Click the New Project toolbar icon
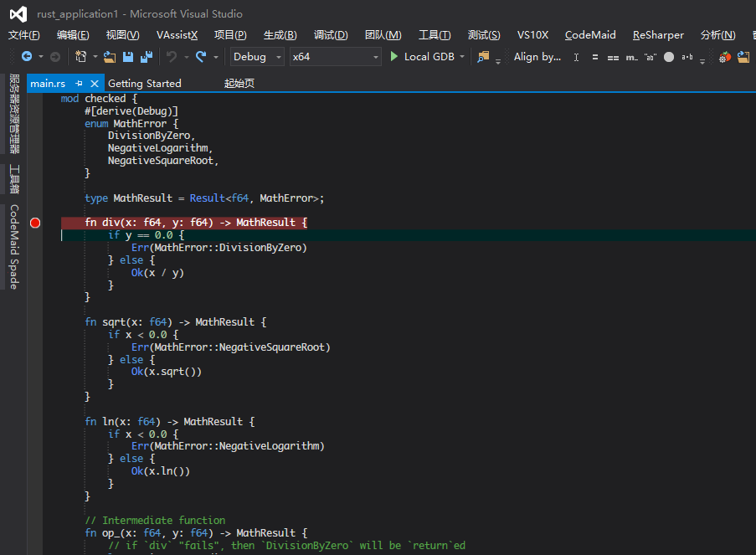The height and width of the screenshot is (555, 756). coord(80,57)
